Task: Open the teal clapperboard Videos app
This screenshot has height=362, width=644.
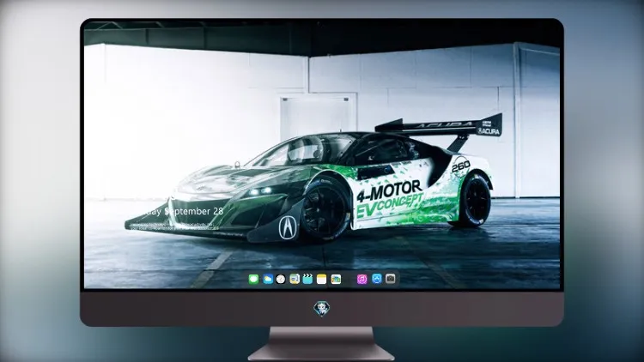Action: [x=307, y=279]
